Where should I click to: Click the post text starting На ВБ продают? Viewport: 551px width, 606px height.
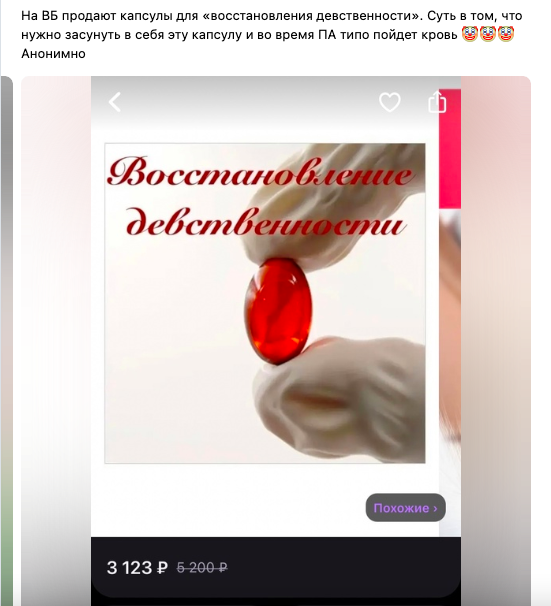(272, 25)
